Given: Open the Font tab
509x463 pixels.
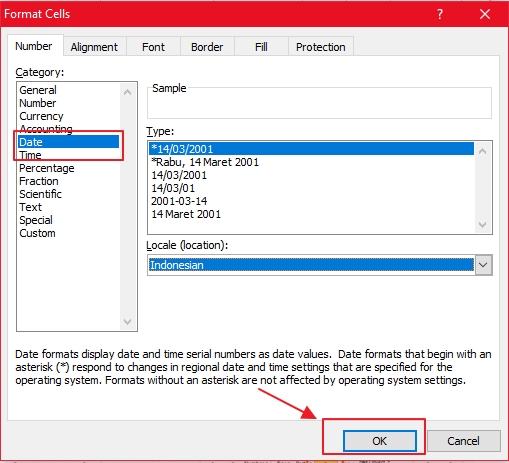Looking at the screenshot, I should coord(153,47).
